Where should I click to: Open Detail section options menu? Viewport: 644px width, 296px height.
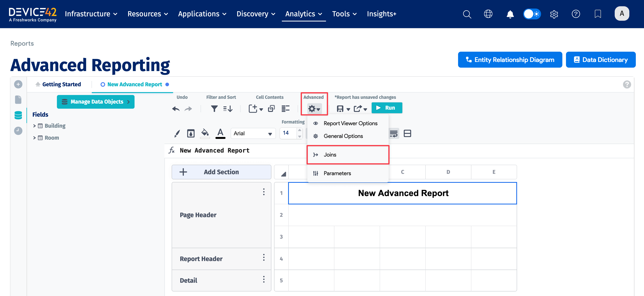pos(264,279)
